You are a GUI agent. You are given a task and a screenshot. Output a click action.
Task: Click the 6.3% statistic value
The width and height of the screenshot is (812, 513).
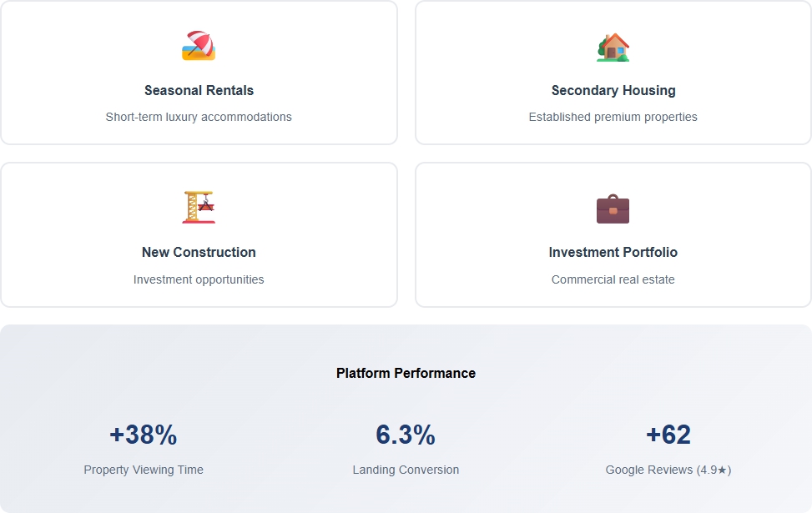pos(406,435)
